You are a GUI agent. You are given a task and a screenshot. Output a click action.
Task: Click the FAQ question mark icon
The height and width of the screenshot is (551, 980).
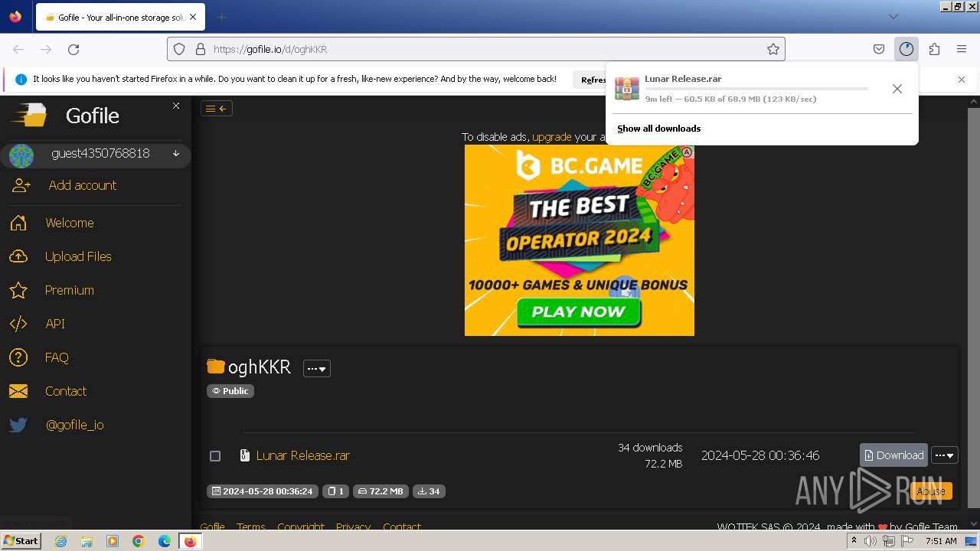[x=18, y=357]
